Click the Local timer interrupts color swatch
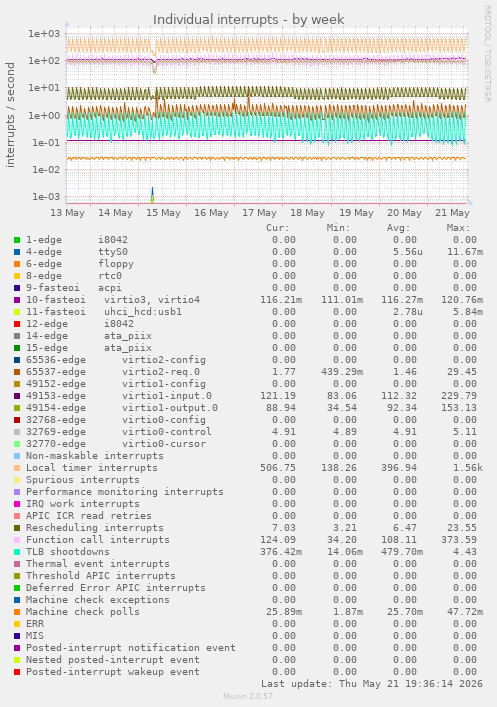The height and width of the screenshot is (707, 497). (x=17, y=468)
